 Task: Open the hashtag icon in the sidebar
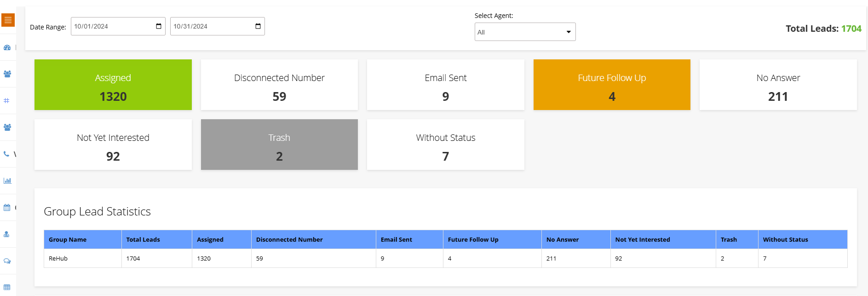[6, 100]
